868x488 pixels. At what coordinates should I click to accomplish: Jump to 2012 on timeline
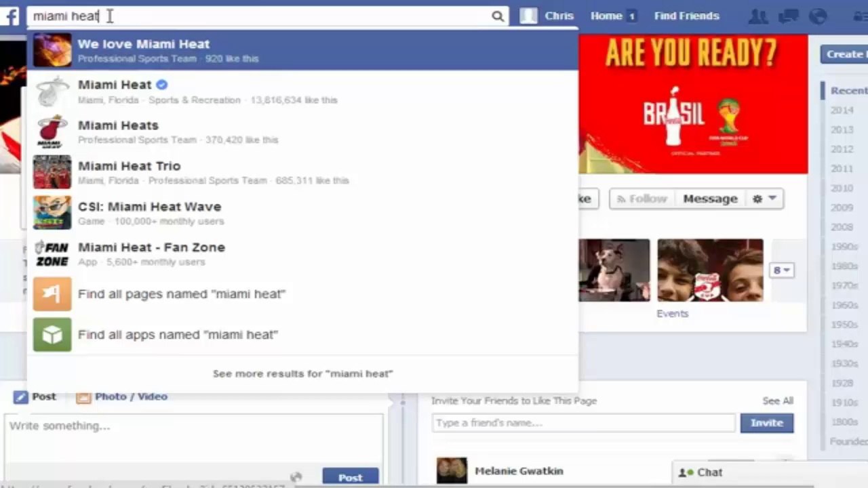[x=842, y=149]
